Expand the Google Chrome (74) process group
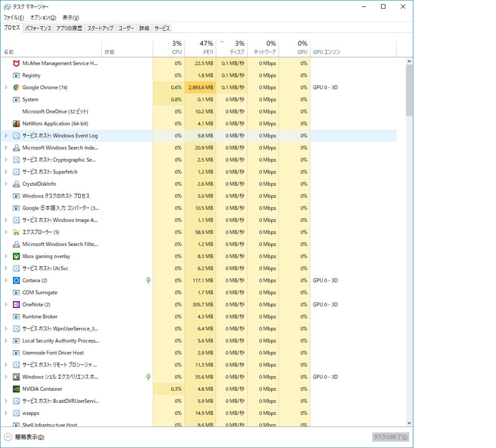This screenshot has width=496, height=448. [x=6, y=87]
